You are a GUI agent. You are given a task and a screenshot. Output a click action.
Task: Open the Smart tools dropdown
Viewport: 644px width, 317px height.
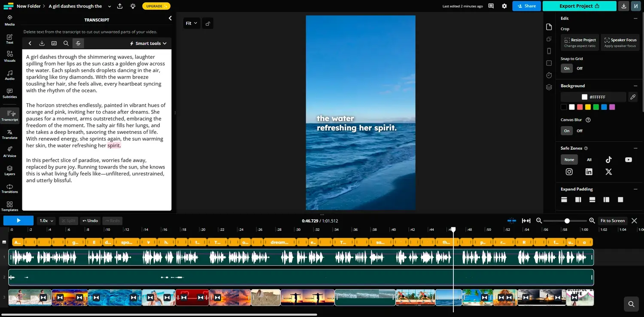(x=148, y=43)
